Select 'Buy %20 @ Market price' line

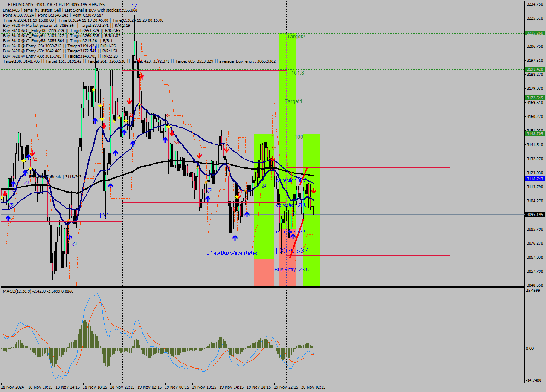point(66,25)
